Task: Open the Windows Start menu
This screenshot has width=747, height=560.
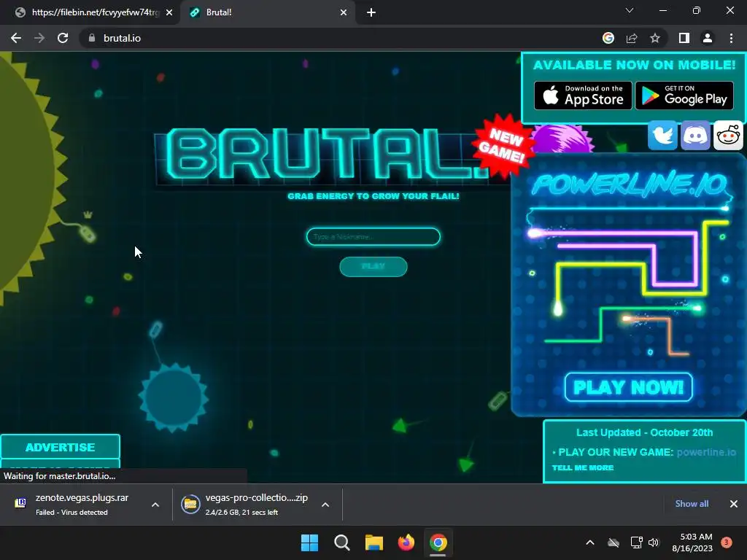Action: pos(309,542)
